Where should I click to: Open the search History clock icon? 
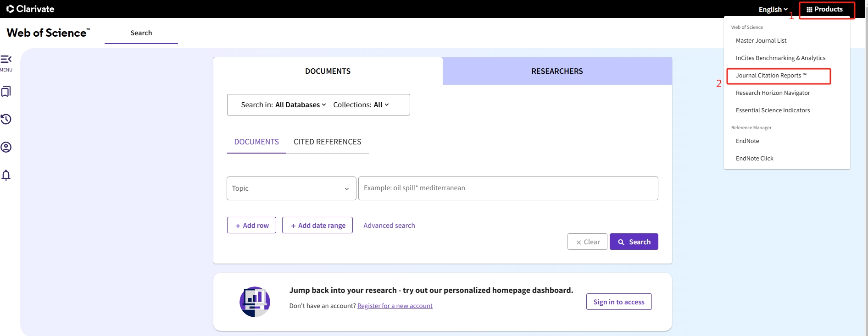pos(6,119)
